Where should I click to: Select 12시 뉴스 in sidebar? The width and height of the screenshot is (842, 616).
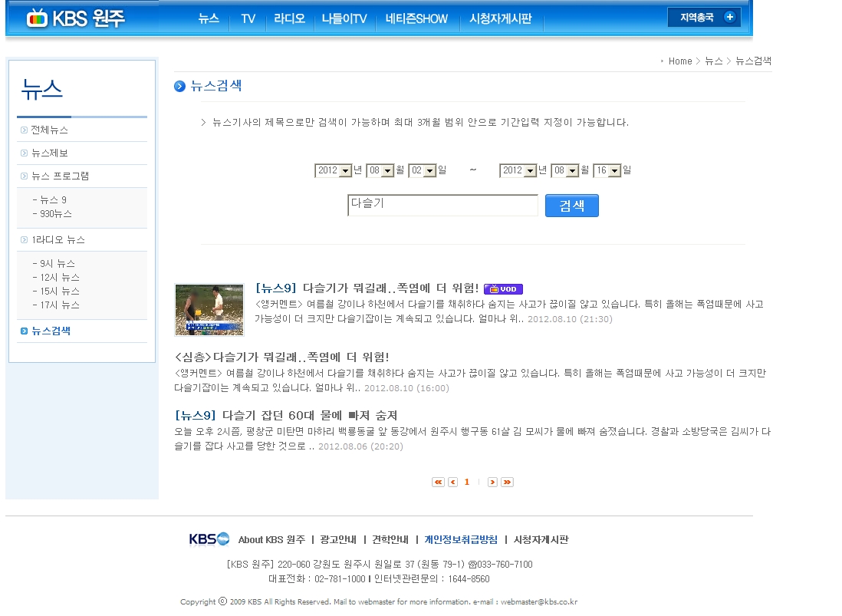60,278
